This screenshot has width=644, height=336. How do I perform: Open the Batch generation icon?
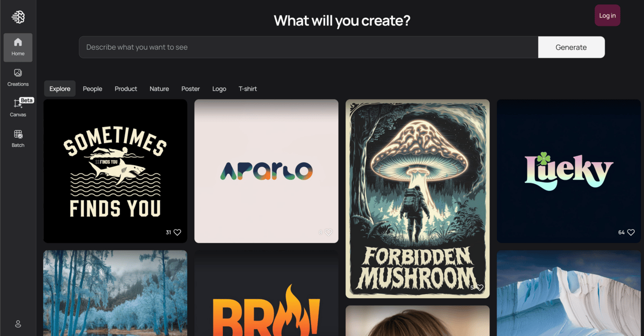click(x=18, y=139)
